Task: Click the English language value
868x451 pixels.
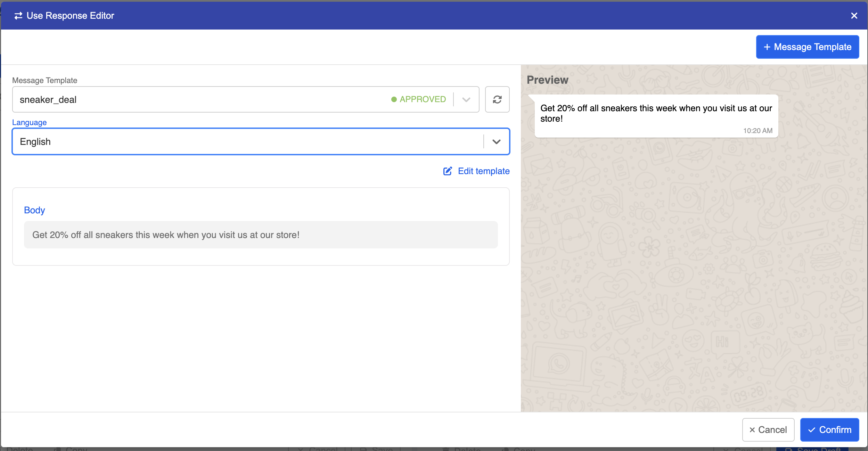Action: coord(35,142)
